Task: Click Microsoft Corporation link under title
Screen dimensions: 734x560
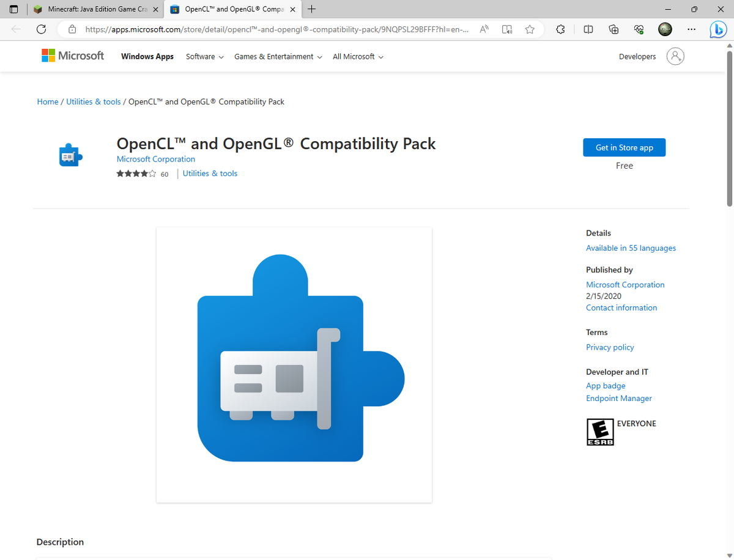Action: (156, 159)
